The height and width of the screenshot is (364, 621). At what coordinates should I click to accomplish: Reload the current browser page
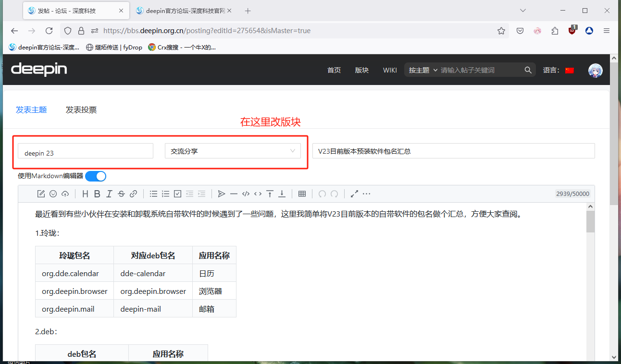click(49, 31)
